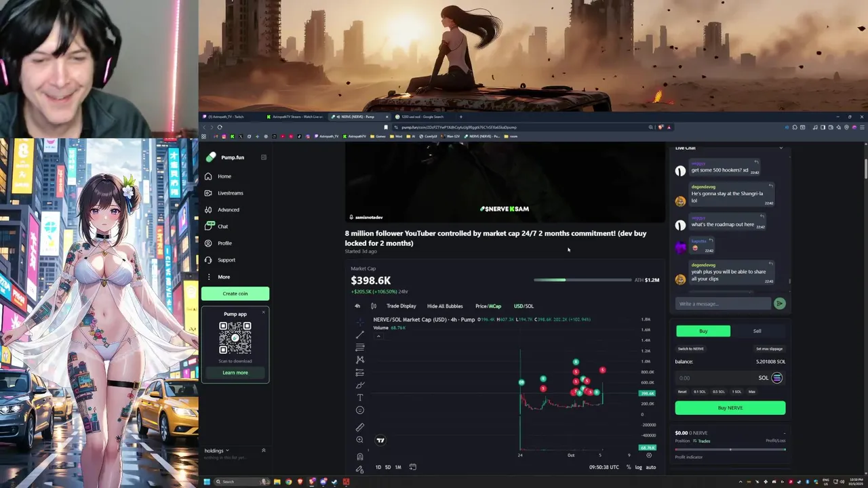Image resolution: width=868 pixels, height=488 pixels.
Task: Click Switch to NERVE
Action: point(691,348)
